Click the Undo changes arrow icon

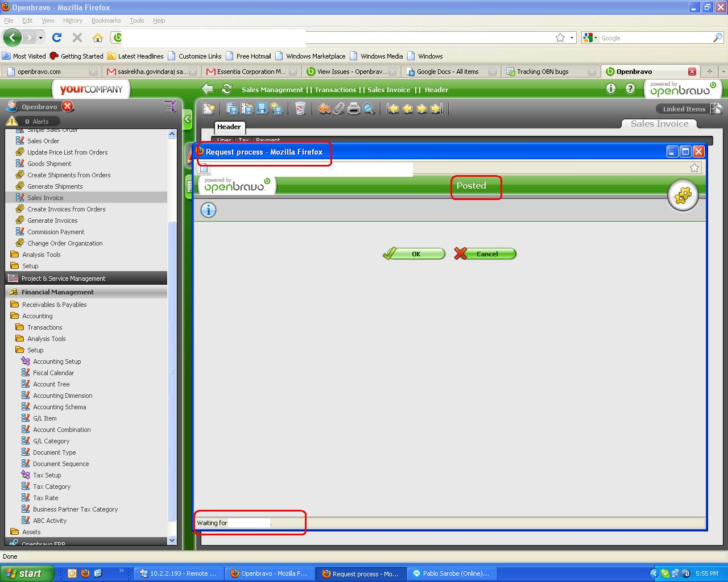coord(324,109)
